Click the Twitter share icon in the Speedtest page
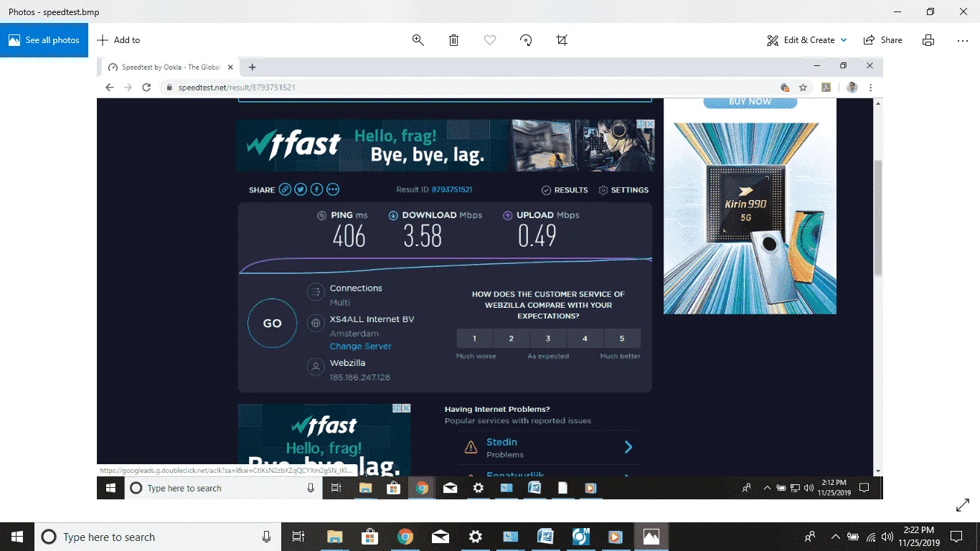The image size is (980, 551). 301,190
